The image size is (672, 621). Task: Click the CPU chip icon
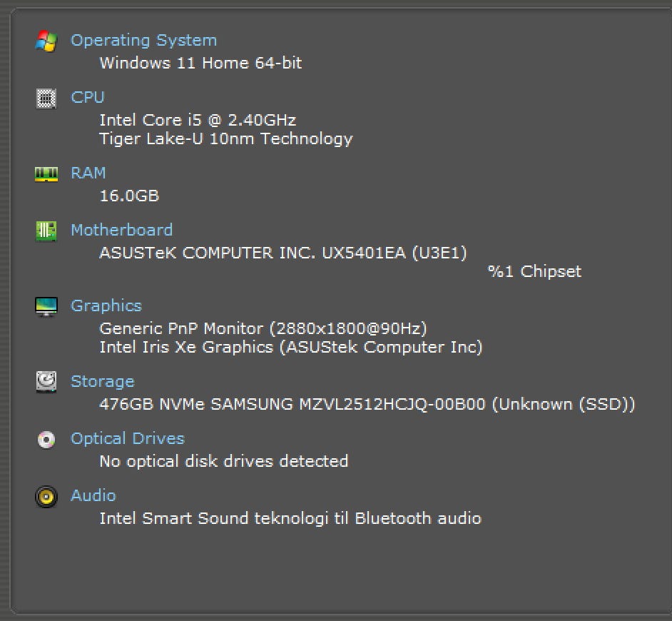[x=46, y=99]
